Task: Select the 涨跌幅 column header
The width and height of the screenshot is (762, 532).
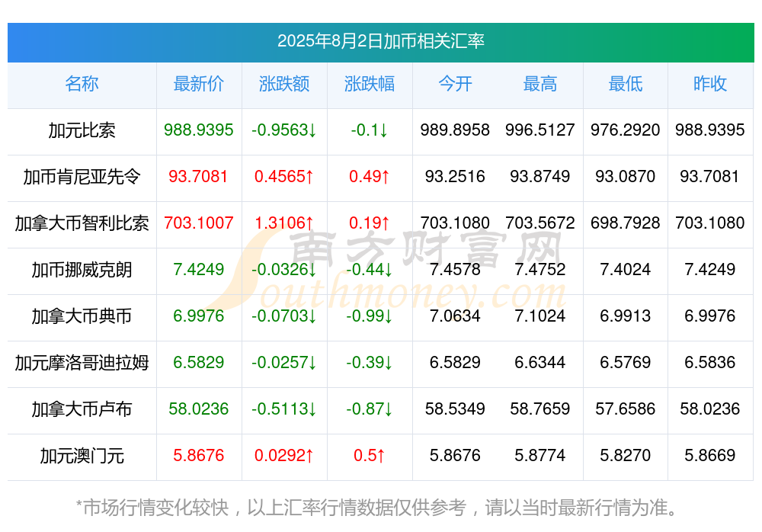Action: click(370, 84)
